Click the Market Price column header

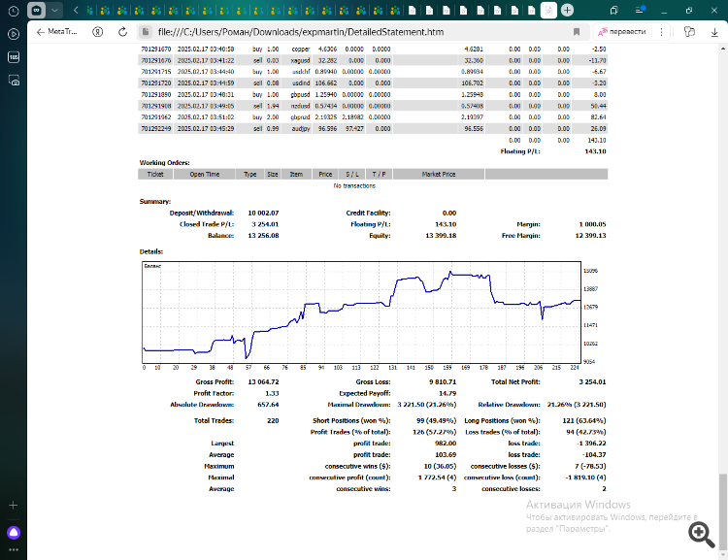[x=439, y=174]
